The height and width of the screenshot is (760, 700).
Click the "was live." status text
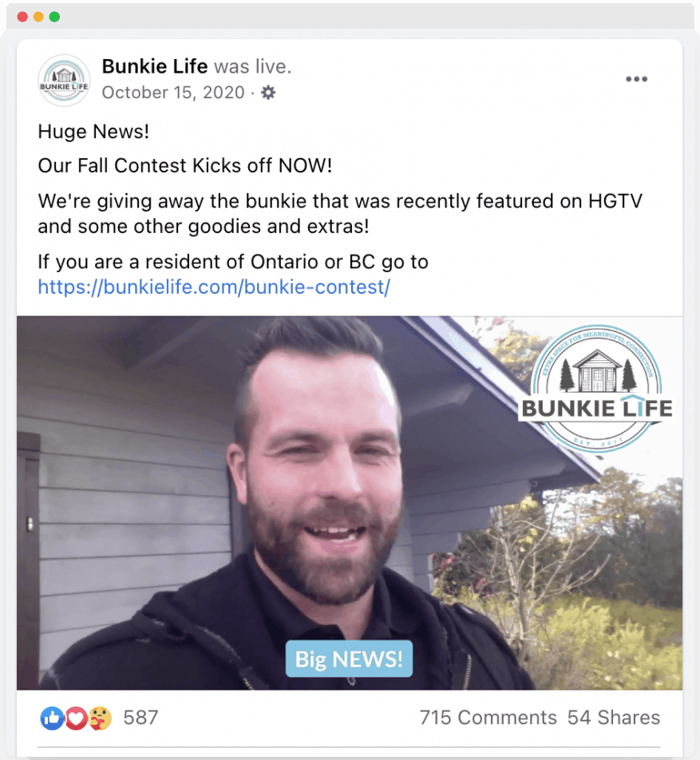[252, 66]
